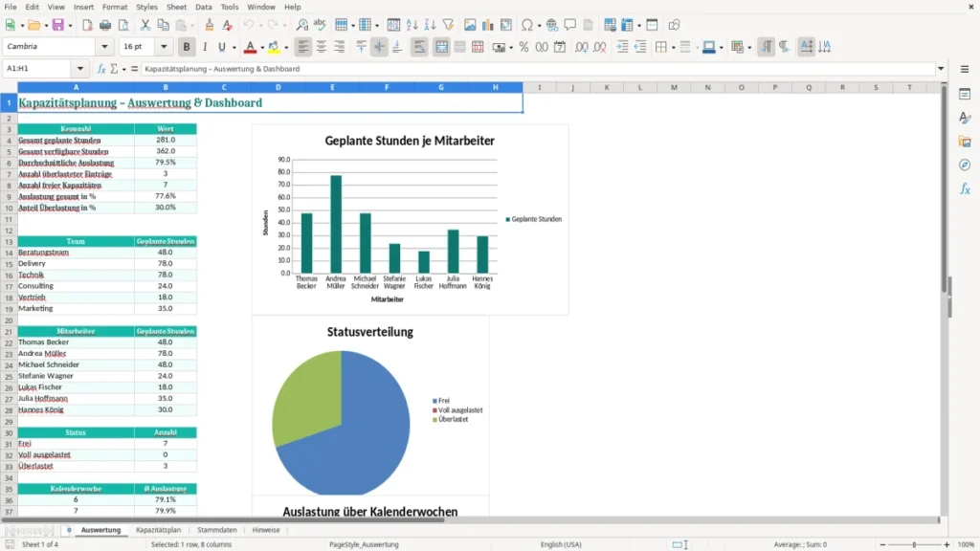980x551 pixels.
Task: Open Font Color dropdown arrow
Action: [x=262, y=48]
